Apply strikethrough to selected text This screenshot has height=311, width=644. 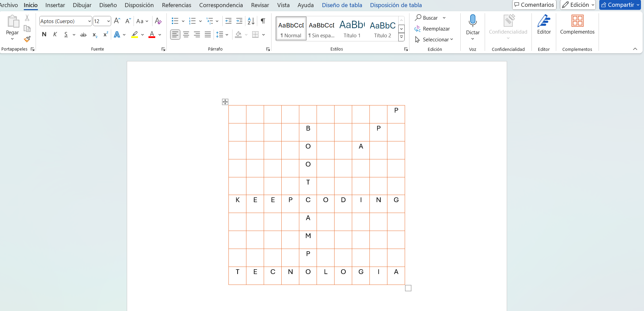coord(83,34)
